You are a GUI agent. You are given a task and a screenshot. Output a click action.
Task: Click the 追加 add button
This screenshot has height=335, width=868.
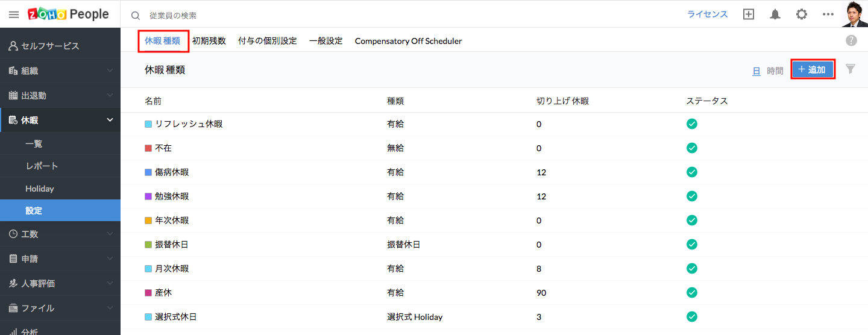coord(813,70)
